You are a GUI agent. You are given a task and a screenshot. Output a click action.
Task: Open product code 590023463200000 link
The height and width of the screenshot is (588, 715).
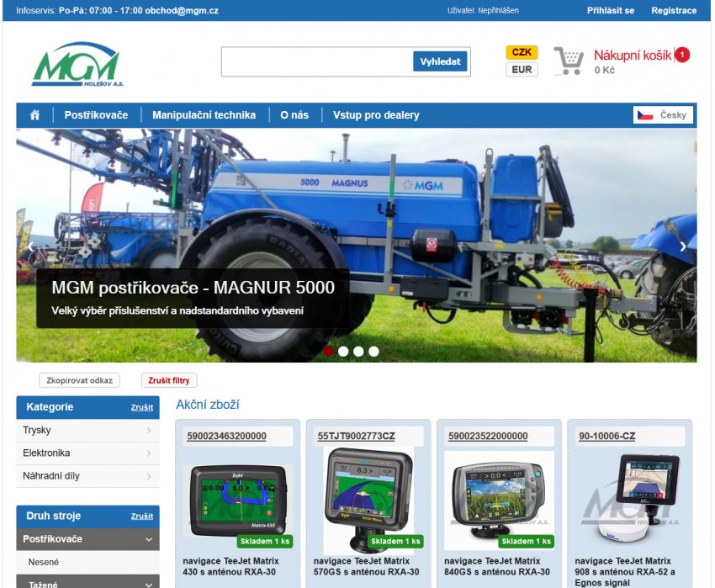point(226,436)
